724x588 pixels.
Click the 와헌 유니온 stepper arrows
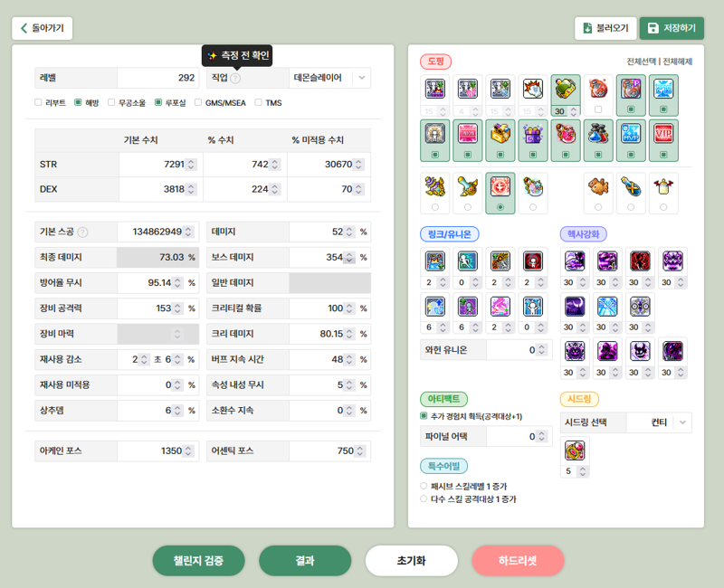pos(541,350)
